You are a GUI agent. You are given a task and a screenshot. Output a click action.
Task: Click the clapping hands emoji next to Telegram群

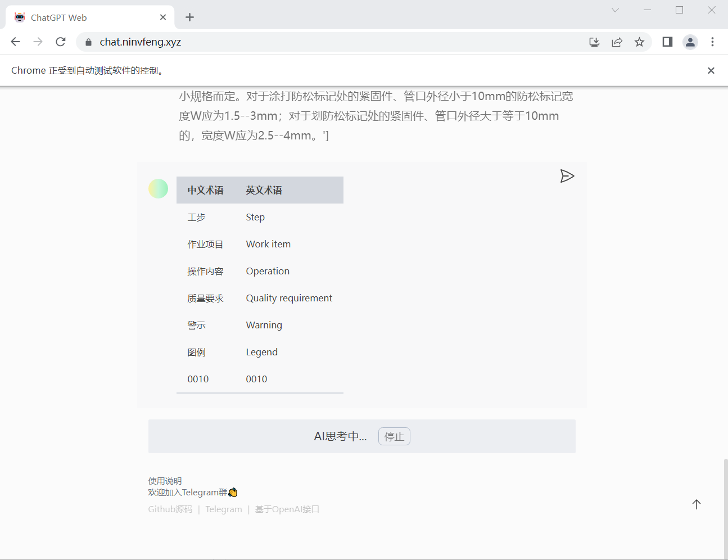pyautogui.click(x=232, y=492)
